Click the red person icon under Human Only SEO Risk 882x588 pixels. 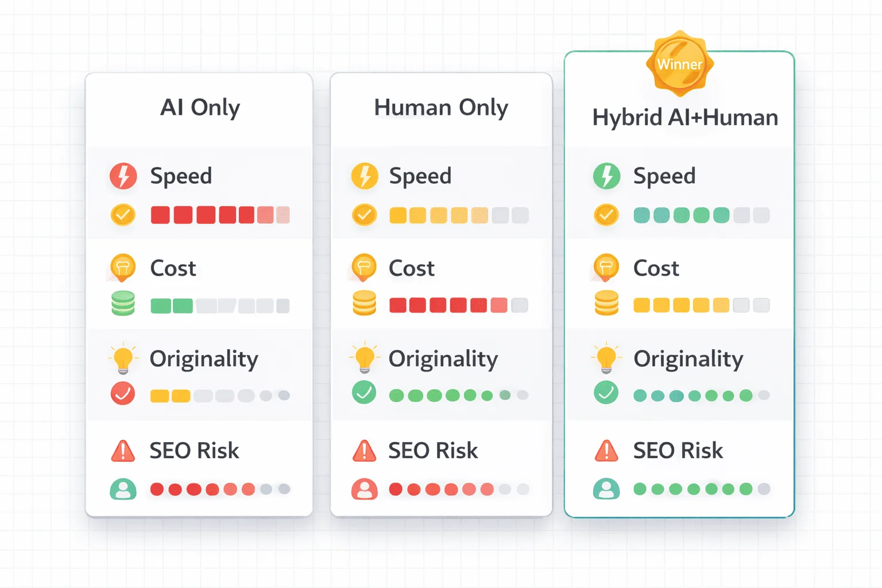(x=365, y=489)
